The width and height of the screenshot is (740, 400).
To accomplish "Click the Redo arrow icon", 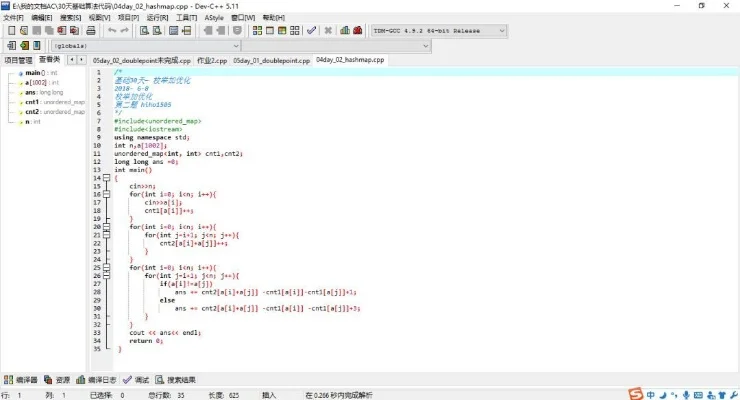I will 125,31.
